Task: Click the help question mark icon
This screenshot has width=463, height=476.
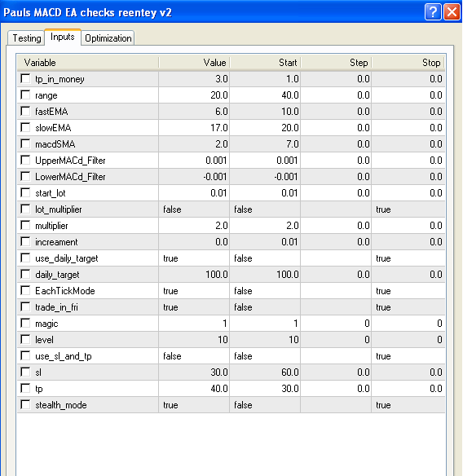Action: click(433, 12)
